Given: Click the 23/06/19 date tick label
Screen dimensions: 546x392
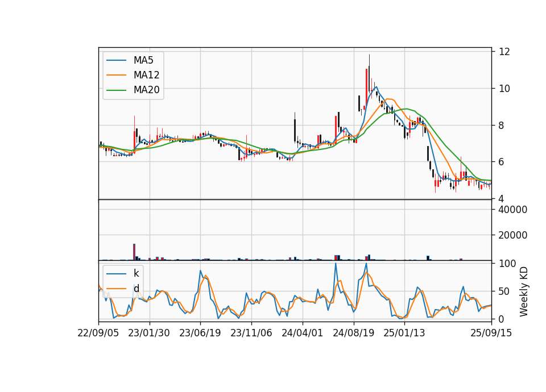Looking at the screenshot, I should (x=200, y=333).
